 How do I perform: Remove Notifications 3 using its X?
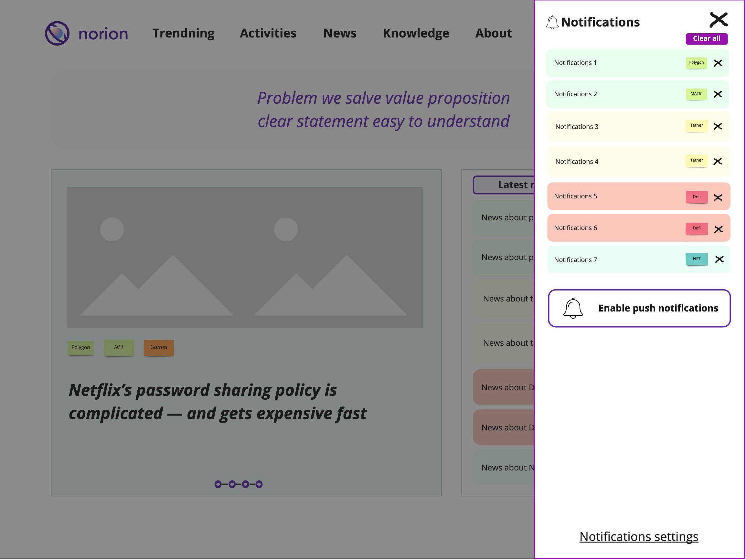coord(718,126)
